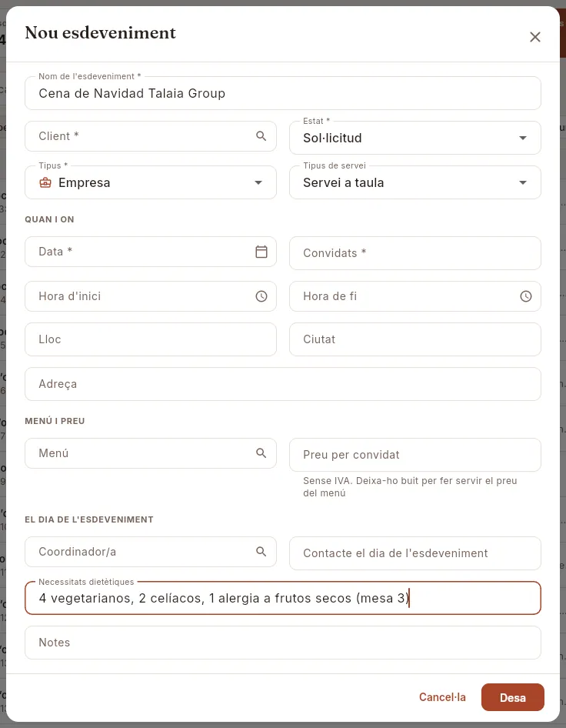Click the Cancel·la button
566x728 pixels.
click(x=442, y=697)
